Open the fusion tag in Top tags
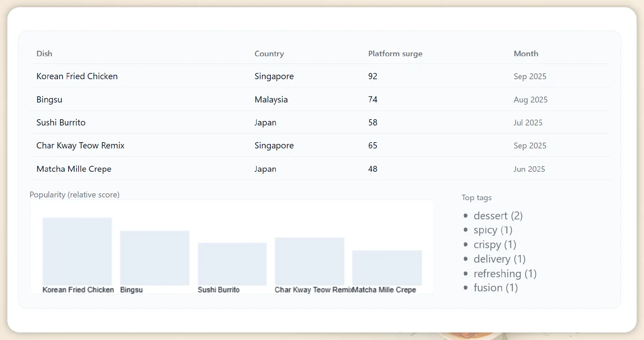644x340 pixels. (x=496, y=288)
